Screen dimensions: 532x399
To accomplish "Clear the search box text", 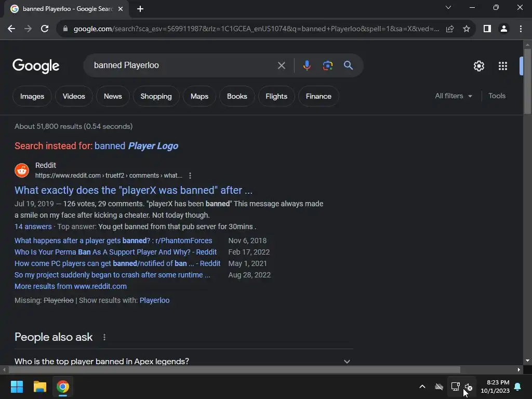I will [281, 65].
